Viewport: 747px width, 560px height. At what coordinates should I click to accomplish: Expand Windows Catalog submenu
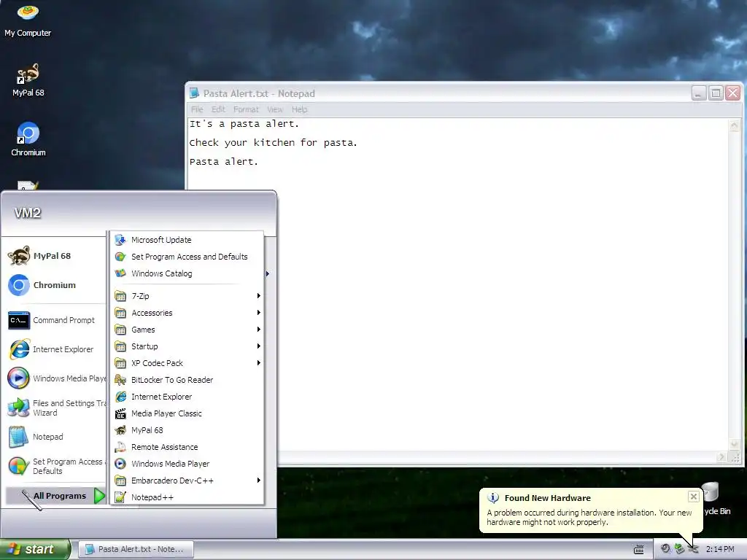187,273
